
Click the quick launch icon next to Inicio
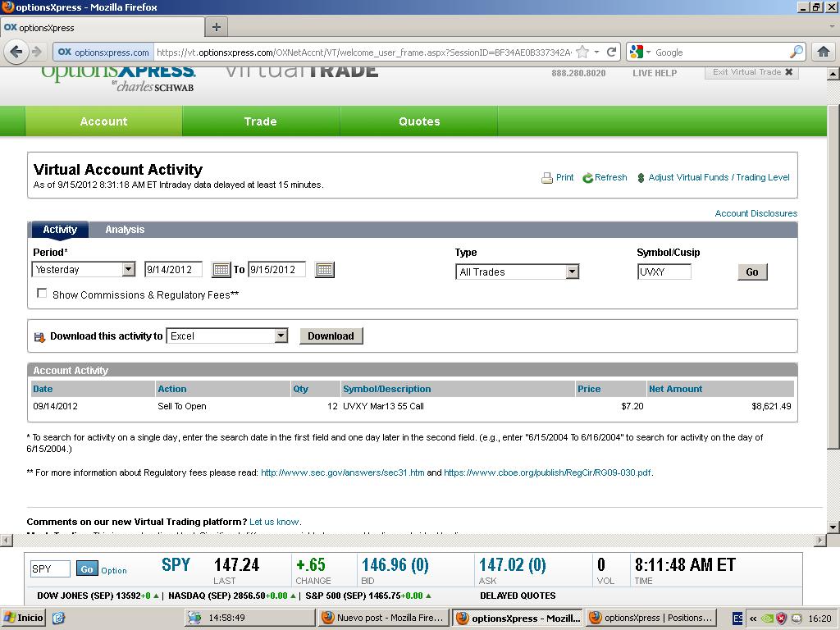tap(58, 619)
